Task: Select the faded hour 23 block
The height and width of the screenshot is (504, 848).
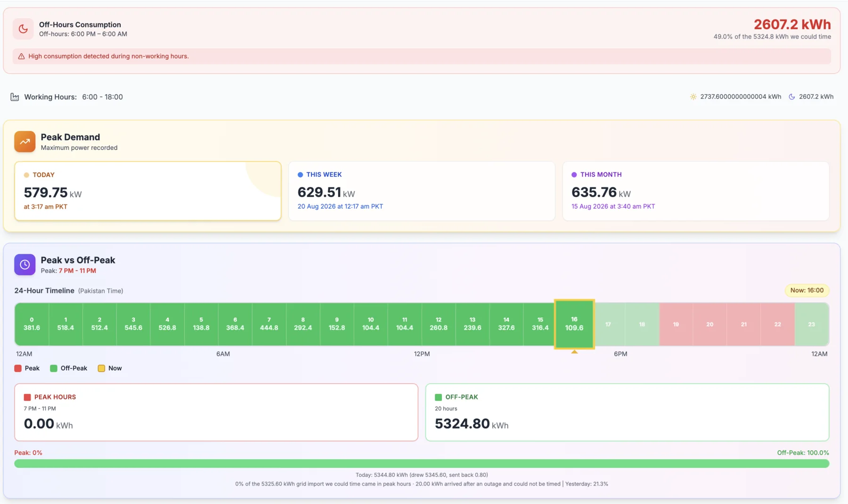Action: (x=812, y=324)
